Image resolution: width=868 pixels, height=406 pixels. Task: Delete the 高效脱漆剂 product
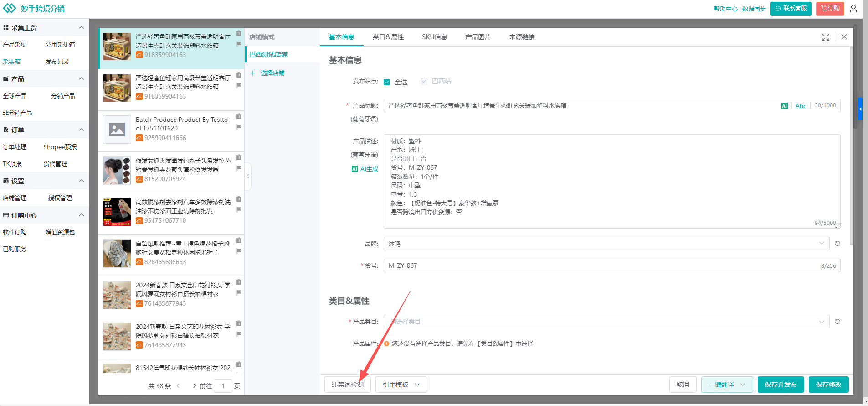pyautogui.click(x=239, y=199)
